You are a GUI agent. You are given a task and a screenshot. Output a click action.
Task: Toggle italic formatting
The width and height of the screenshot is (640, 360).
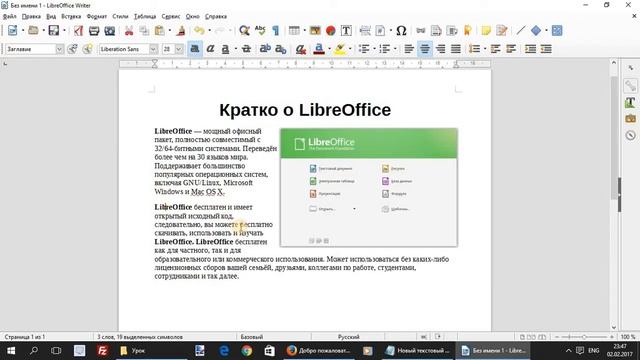pos(210,49)
